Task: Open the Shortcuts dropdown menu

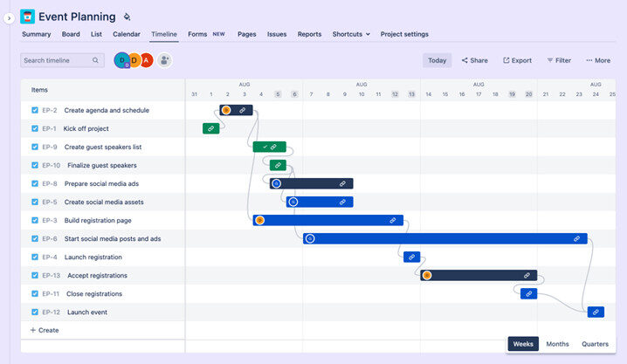Action: pyautogui.click(x=351, y=34)
